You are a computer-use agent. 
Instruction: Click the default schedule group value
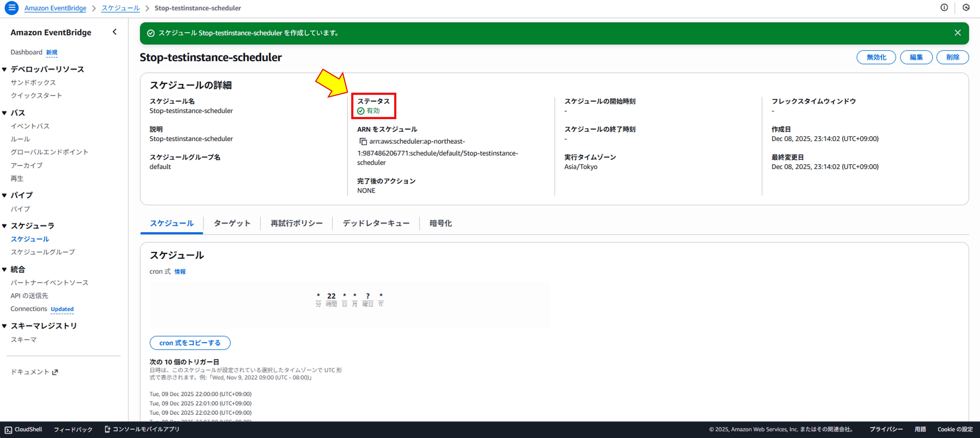tap(160, 167)
